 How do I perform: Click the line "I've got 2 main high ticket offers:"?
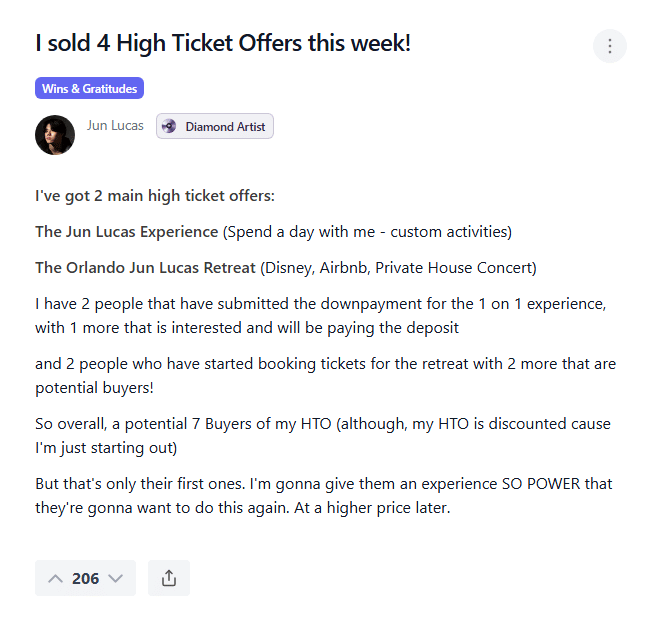coord(154,196)
